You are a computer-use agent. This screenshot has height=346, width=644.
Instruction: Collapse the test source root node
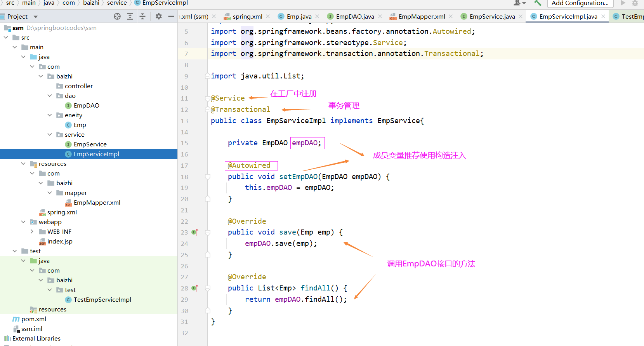15,251
